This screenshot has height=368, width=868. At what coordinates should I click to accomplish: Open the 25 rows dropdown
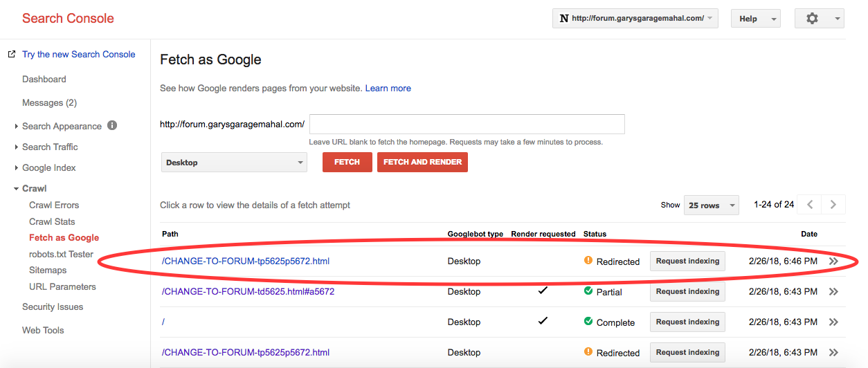(x=711, y=205)
